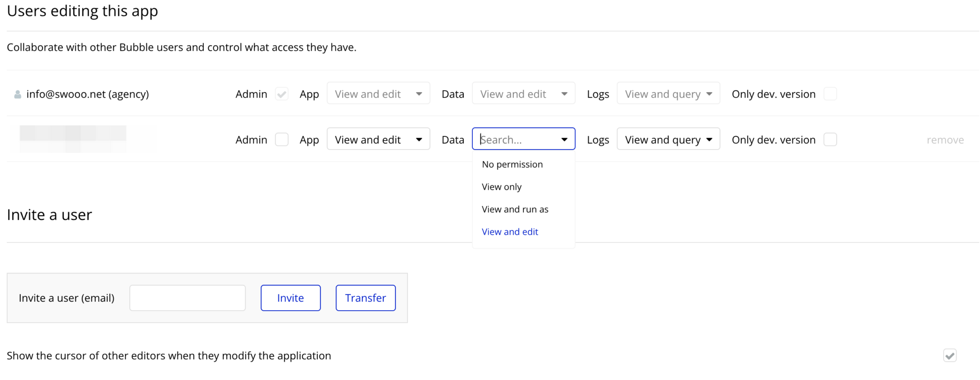The image size is (980, 380).
Task: Toggle Admin checkbox for the second user
Action: (x=282, y=140)
